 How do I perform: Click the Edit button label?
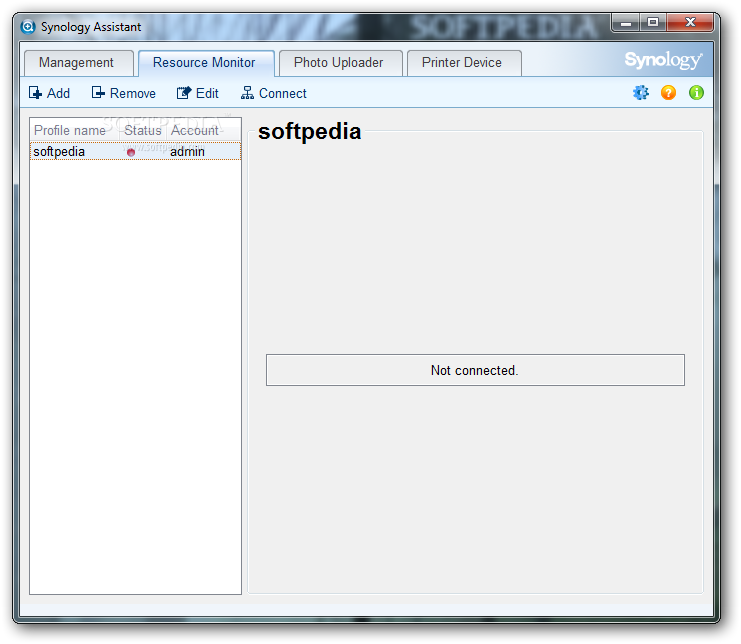tap(207, 93)
